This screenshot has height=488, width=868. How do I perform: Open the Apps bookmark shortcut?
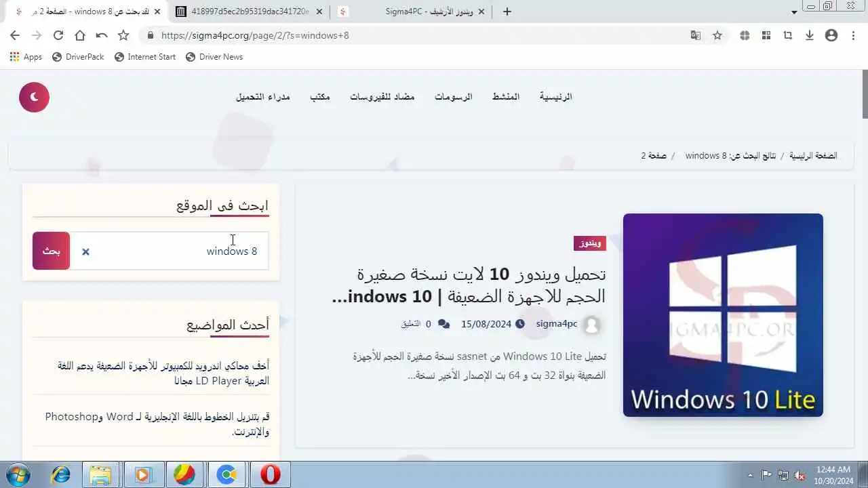26,57
